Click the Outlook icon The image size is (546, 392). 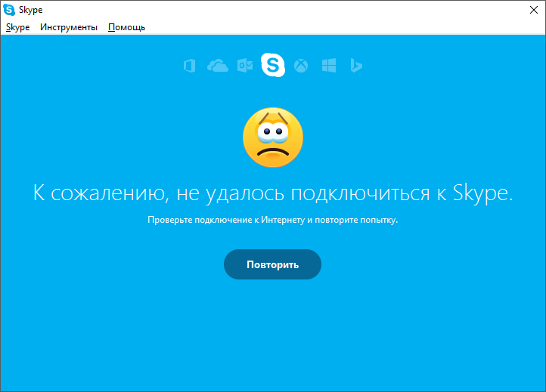point(245,66)
